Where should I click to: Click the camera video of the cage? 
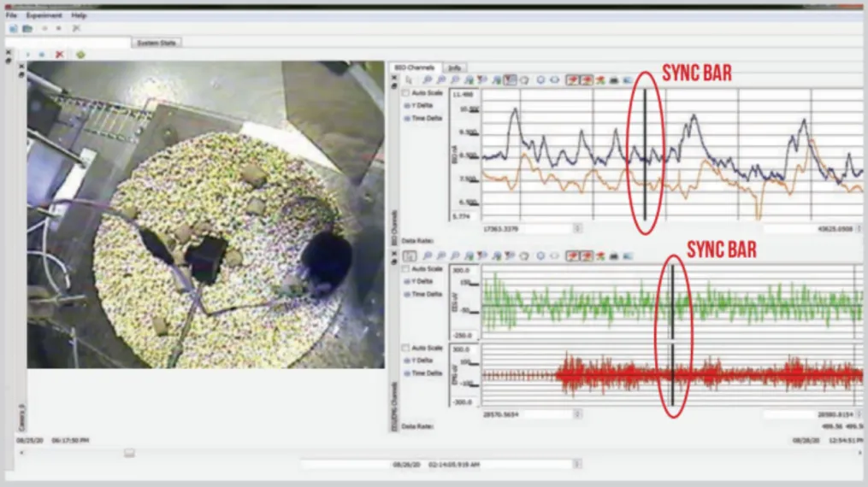point(205,214)
